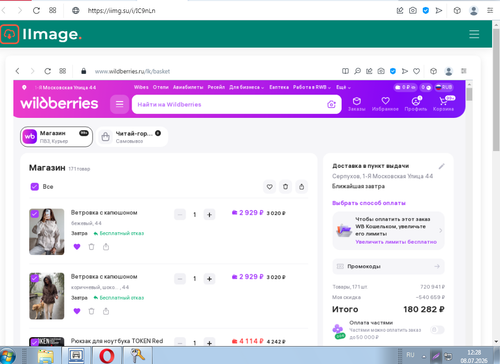Expand Работа в RWB dropdown

coord(312,87)
